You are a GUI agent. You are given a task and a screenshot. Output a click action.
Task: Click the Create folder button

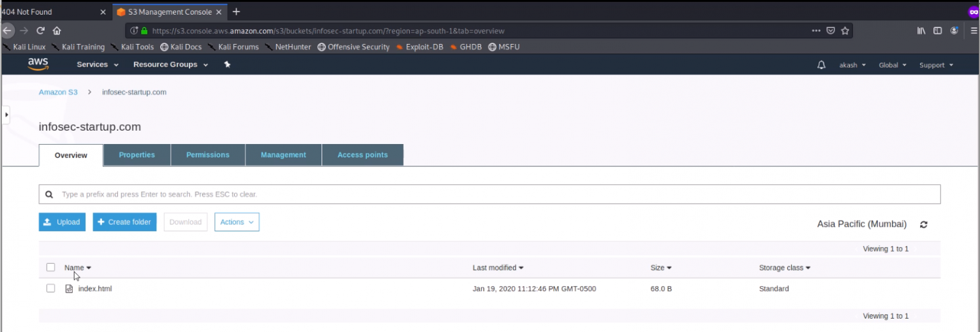pos(124,222)
